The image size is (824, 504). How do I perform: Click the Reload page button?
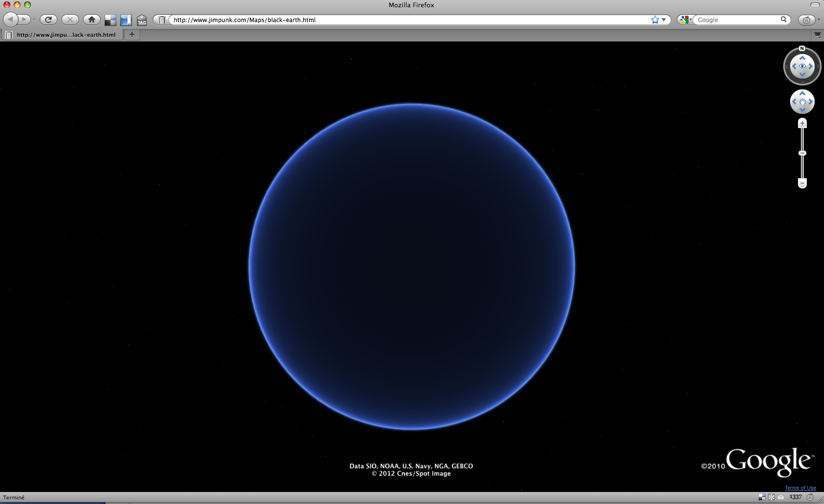click(x=48, y=20)
